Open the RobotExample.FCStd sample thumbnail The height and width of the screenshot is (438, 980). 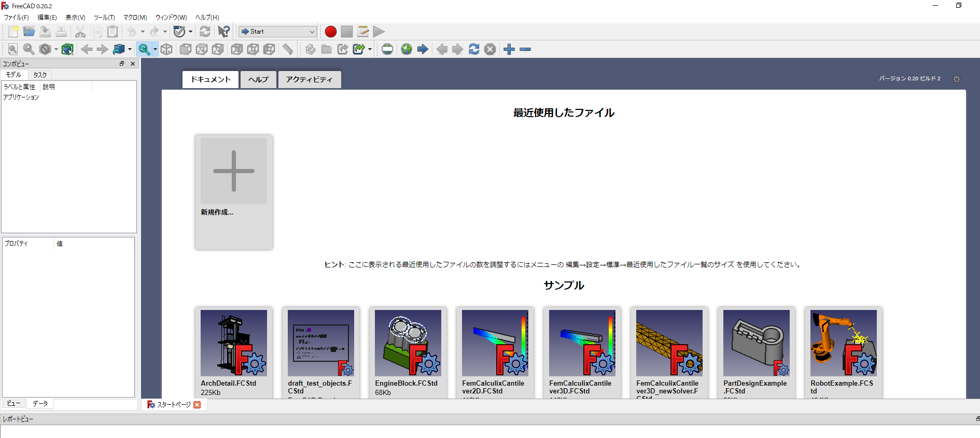coord(844,343)
